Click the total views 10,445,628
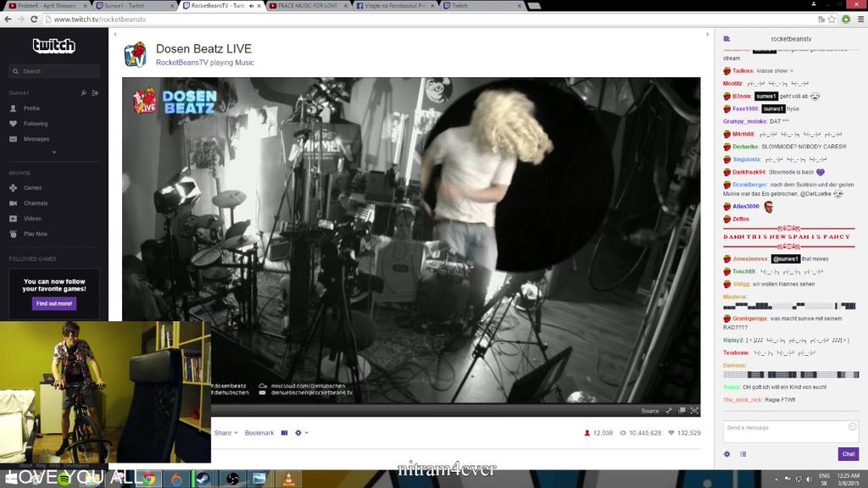The width and height of the screenshot is (868, 488). pyautogui.click(x=641, y=433)
